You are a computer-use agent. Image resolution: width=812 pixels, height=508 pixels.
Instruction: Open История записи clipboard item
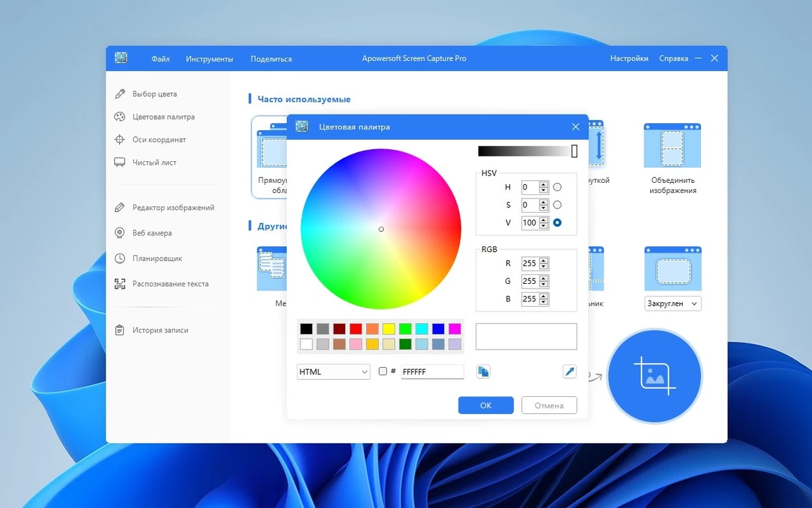pyautogui.click(x=151, y=330)
